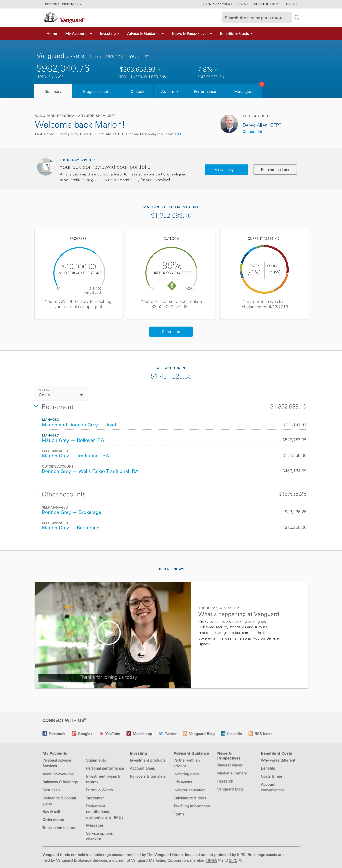
Task: Open the Investing menu
Action: click(x=109, y=33)
